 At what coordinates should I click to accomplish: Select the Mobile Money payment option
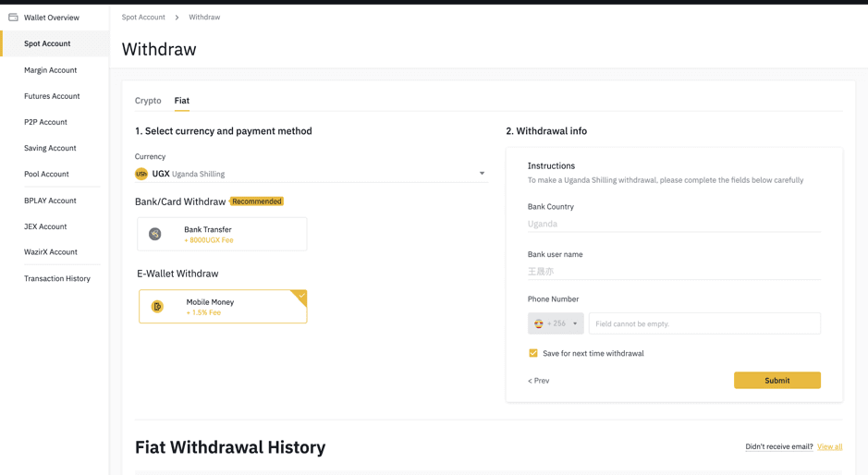[223, 307]
